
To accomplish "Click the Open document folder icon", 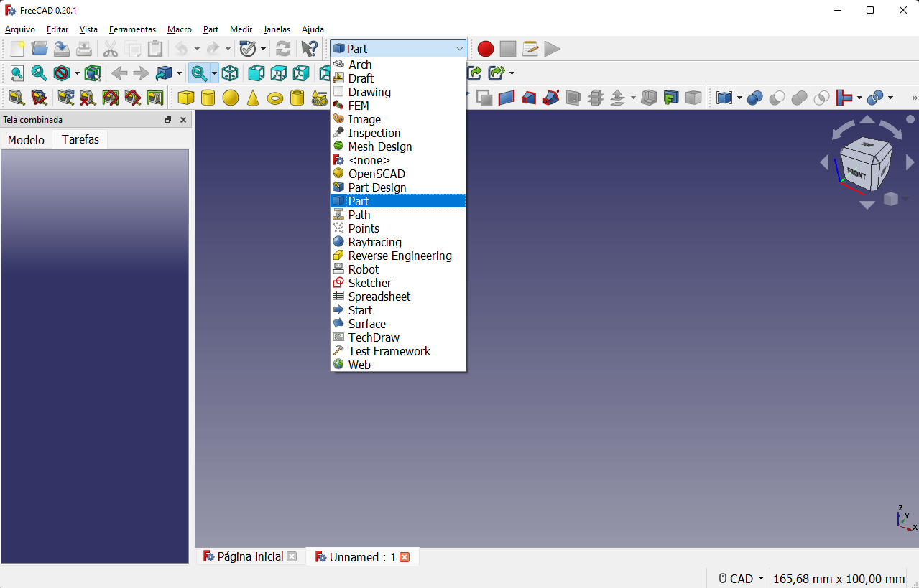I will pos(40,49).
